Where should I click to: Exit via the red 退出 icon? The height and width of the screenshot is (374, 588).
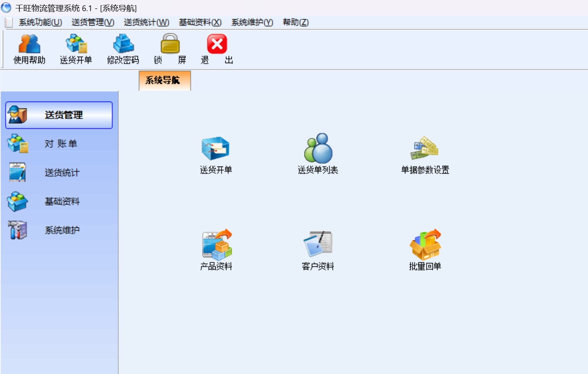(217, 49)
